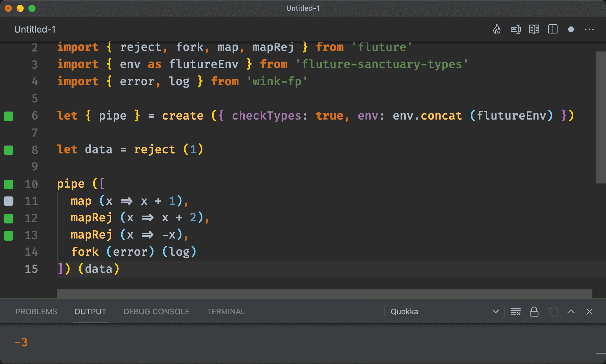Select the Untitled-1 editor tab
The width and height of the screenshot is (606, 364).
click(x=35, y=29)
